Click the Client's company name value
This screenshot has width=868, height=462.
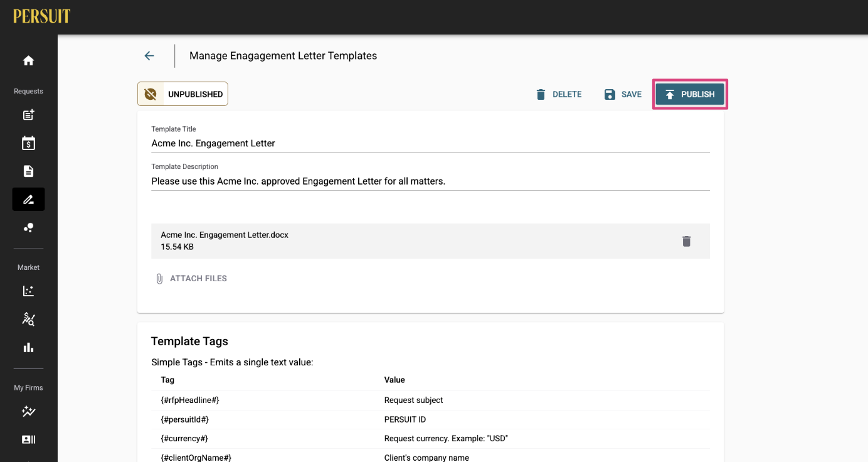426,458
